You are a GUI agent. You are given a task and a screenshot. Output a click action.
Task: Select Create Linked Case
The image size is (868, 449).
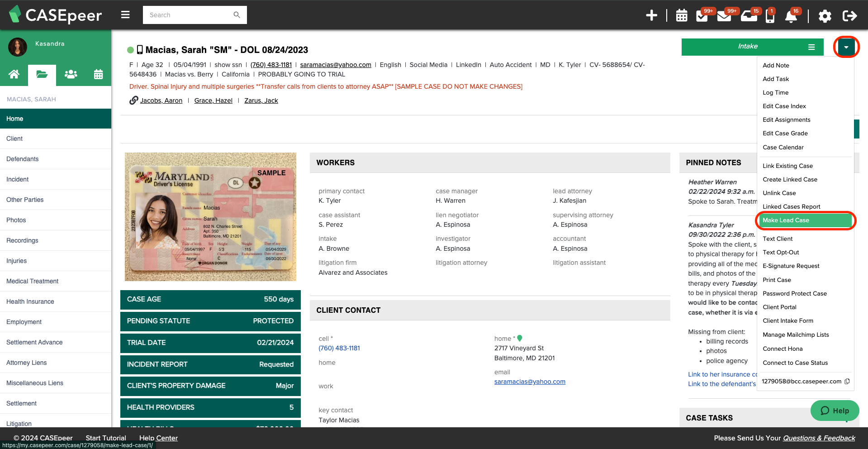790,179
